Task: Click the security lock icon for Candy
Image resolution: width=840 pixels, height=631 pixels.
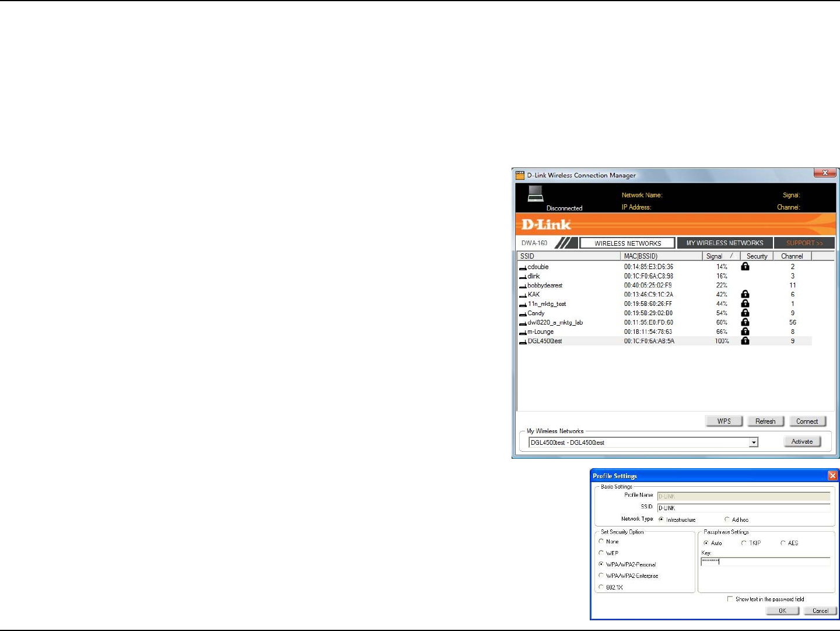Action: click(745, 313)
